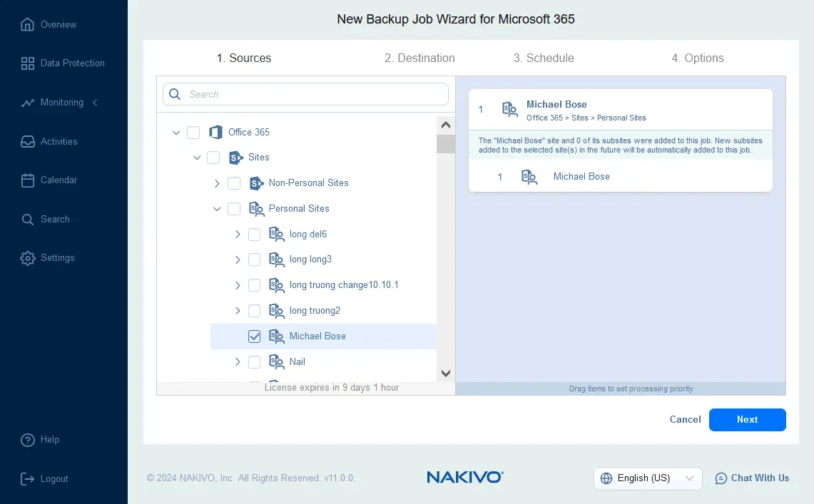Click the Logout arrow icon
Viewport: 814px width, 504px height.
(28, 478)
